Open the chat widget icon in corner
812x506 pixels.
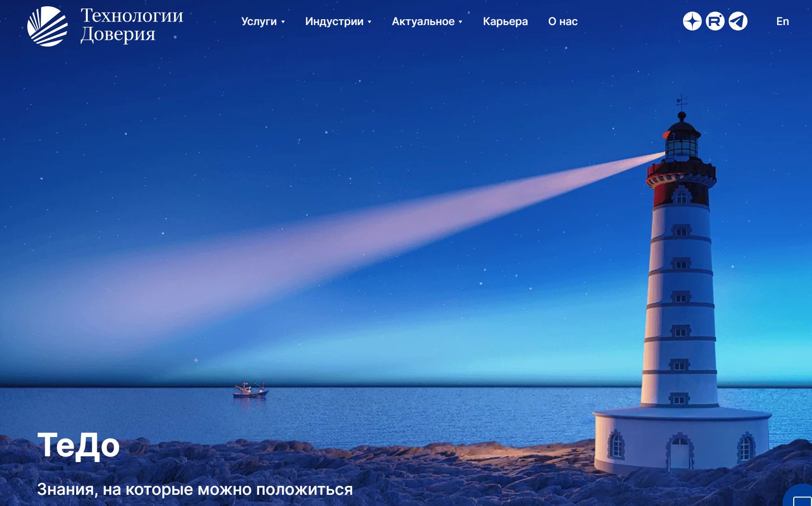(x=799, y=497)
